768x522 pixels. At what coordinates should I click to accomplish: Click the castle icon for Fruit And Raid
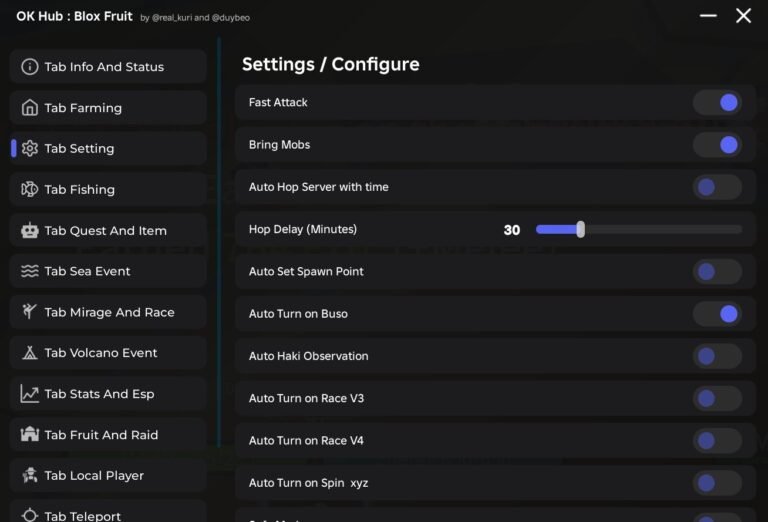(x=29, y=434)
